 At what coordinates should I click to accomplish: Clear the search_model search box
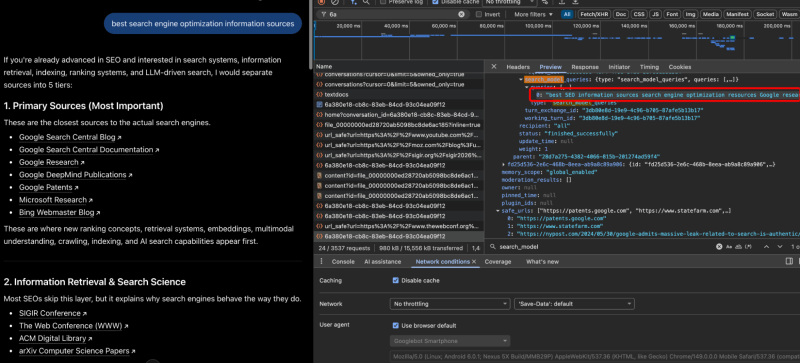click(x=719, y=247)
